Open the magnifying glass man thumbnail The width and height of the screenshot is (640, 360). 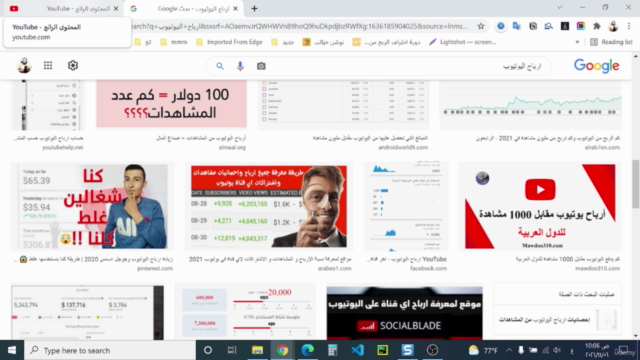coord(269,206)
